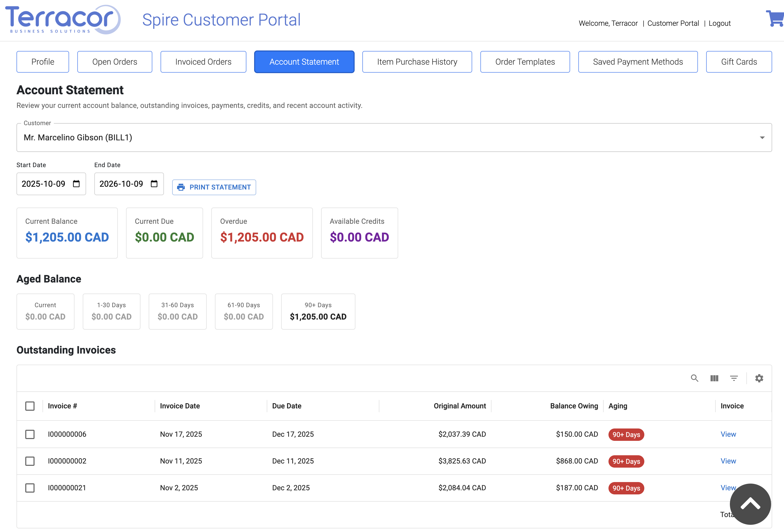Open the Customer Portal header link
This screenshot has height=532, width=784.
point(673,23)
